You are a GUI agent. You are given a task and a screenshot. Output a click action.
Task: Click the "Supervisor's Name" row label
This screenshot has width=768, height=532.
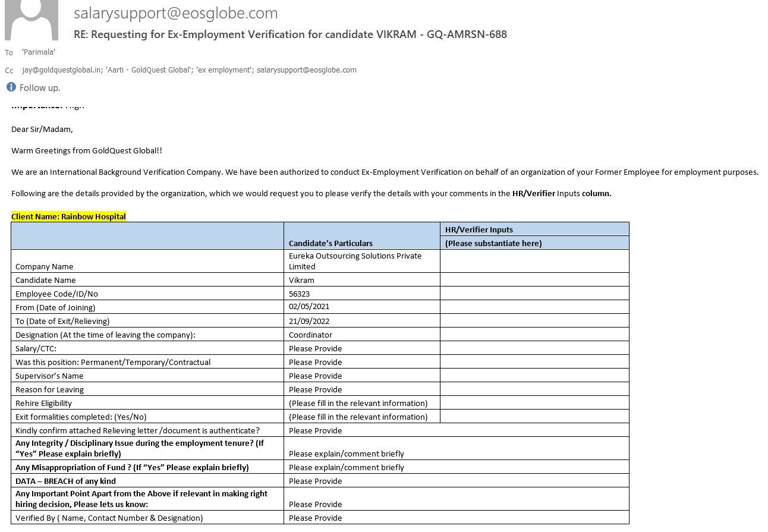(49, 376)
